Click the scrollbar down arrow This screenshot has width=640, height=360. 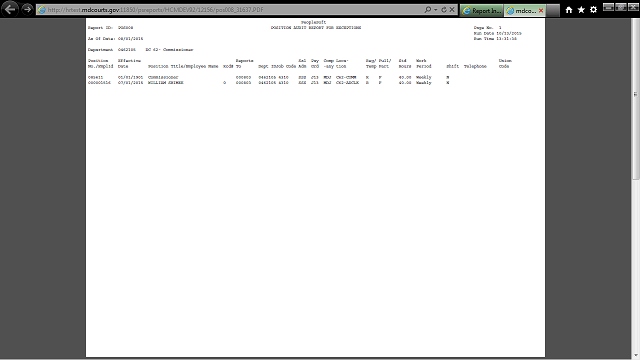click(x=636, y=356)
